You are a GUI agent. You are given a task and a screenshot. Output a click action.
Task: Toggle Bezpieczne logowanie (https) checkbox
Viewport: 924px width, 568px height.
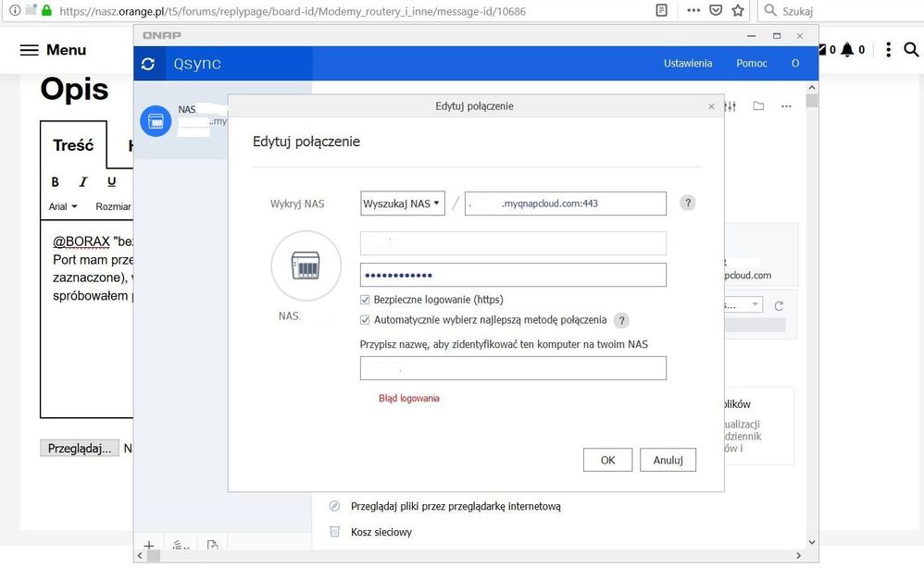click(x=365, y=300)
